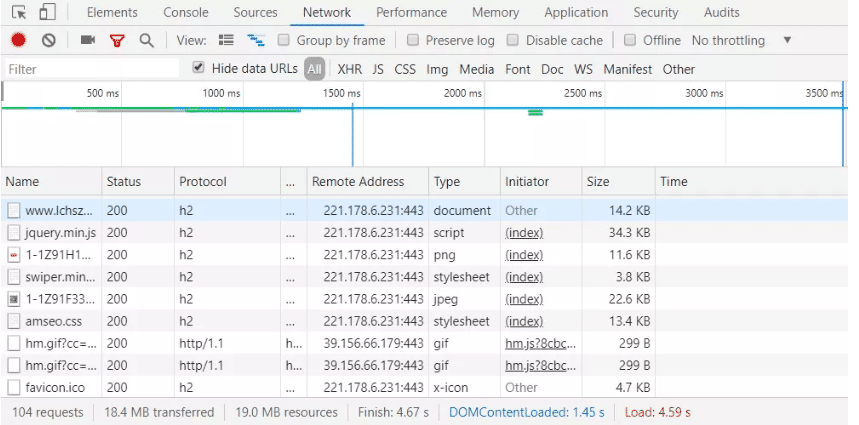Toggle the red filter funnel icon
Screen dimensions: 859x425
click(117, 40)
